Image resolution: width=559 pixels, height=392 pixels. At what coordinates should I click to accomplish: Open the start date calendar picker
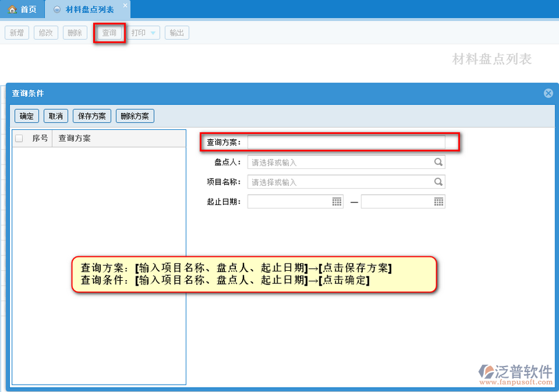tap(337, 202)
